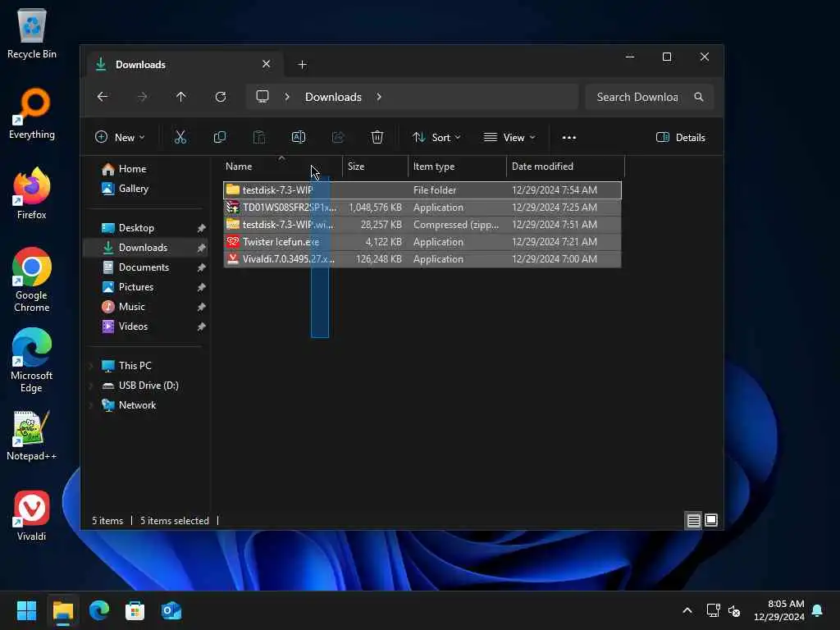Open the notification bell in taskbar
Viewport: 840px width, 630px height.
817,610
